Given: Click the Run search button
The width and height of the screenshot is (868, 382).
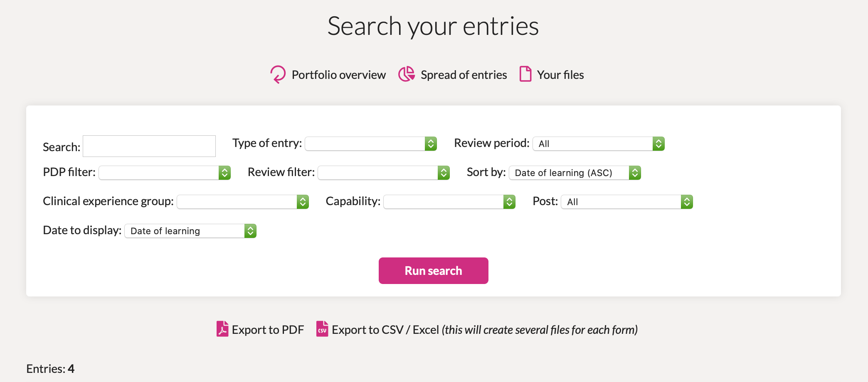Looking at the screenshot, I should tap(434, 271).
